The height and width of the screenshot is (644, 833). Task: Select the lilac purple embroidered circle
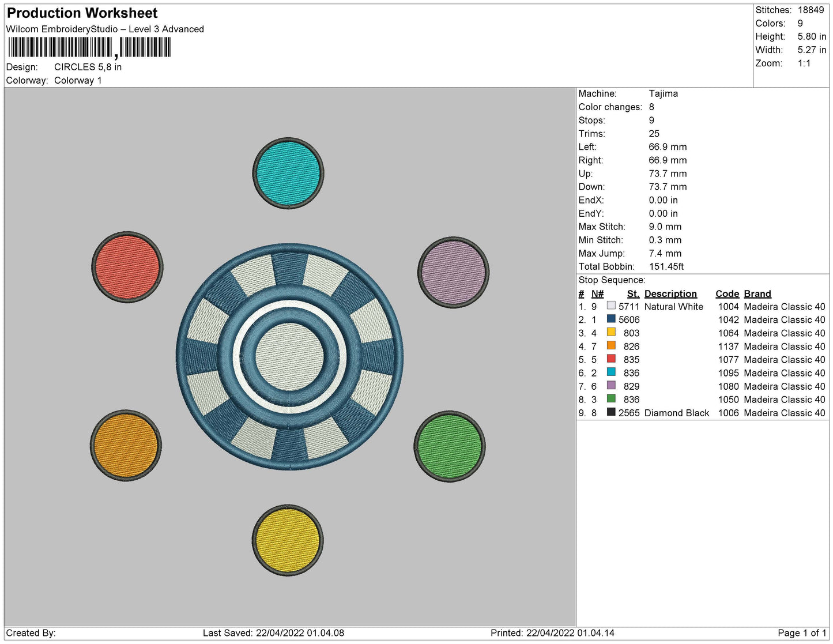pos(454,272)
